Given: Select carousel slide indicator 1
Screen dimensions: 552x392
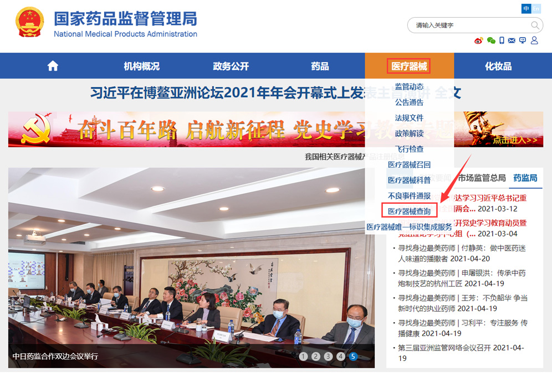Looking at the screenshot, I should [x=303, y=357].
